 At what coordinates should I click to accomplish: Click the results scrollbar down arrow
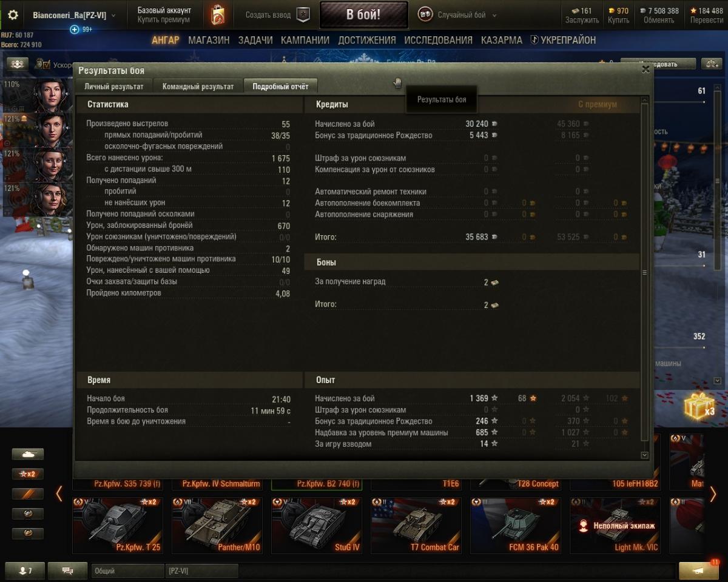click(x=644, y=455)
